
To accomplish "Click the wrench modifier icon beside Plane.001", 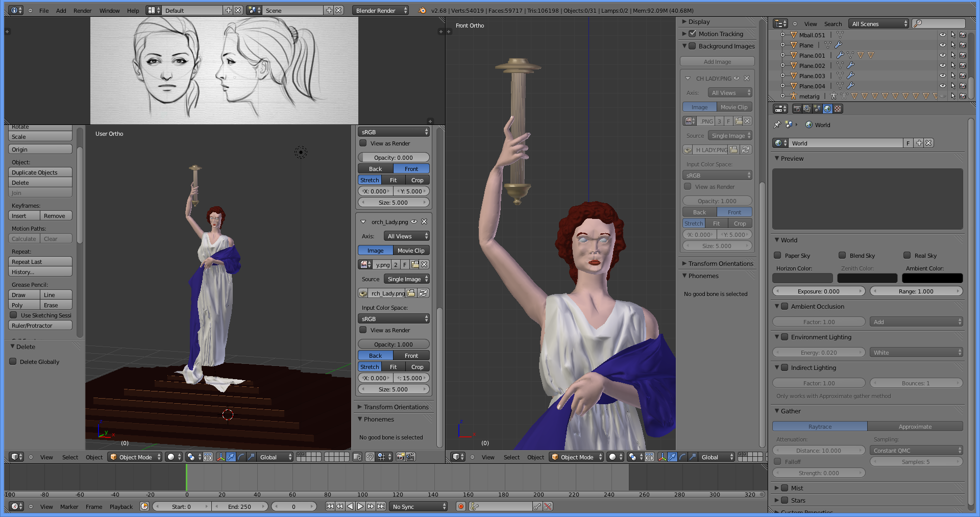I will click(x=841, y=55).
